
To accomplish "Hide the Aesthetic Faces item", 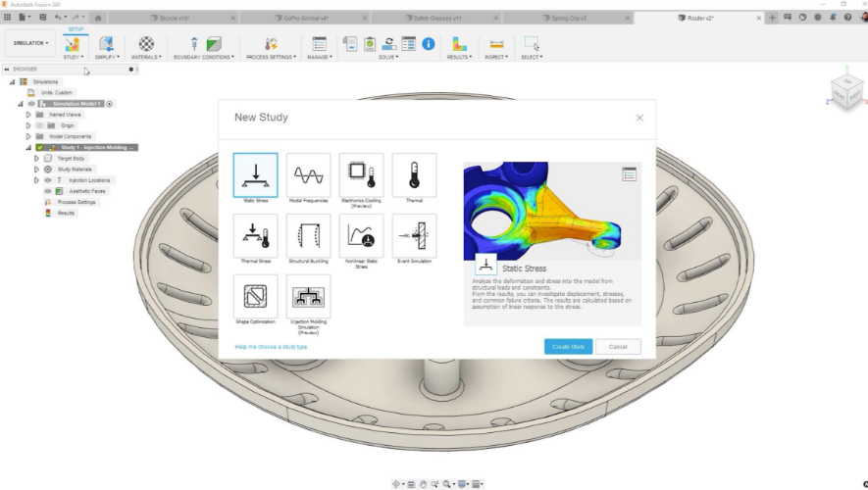I will (47, 191).
